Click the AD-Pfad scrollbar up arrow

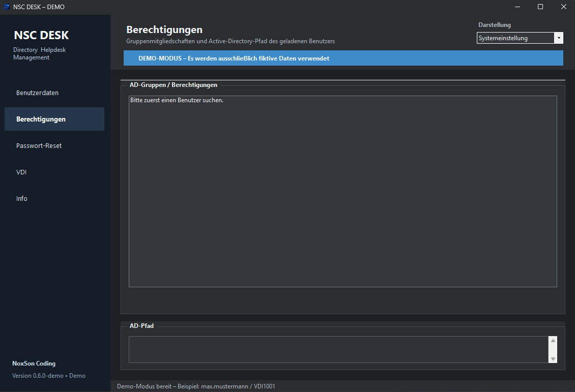pyautogui.click(x=553, y=341)
